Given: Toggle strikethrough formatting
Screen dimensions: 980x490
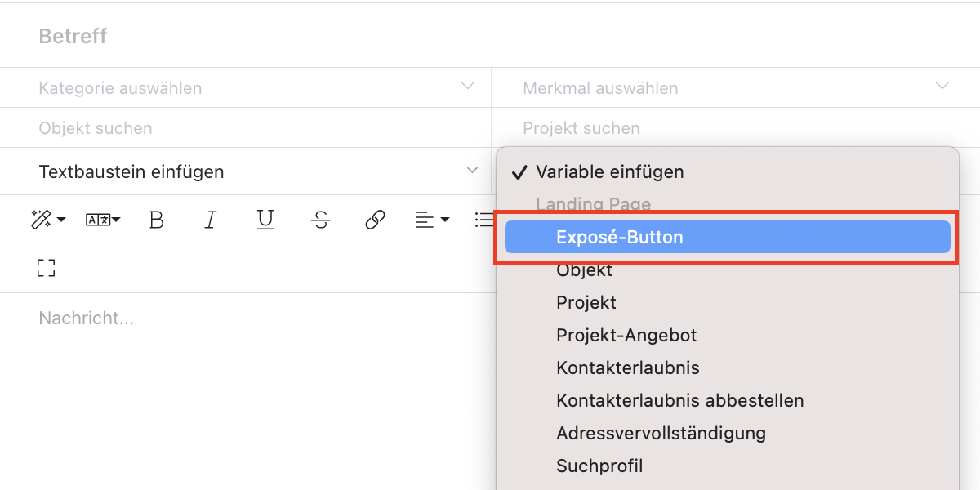Looking at the screenshot, I should coord(321,220).
